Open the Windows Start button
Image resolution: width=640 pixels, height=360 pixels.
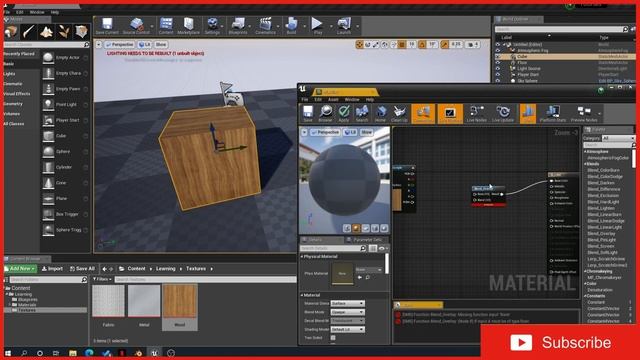pos(8,353)
